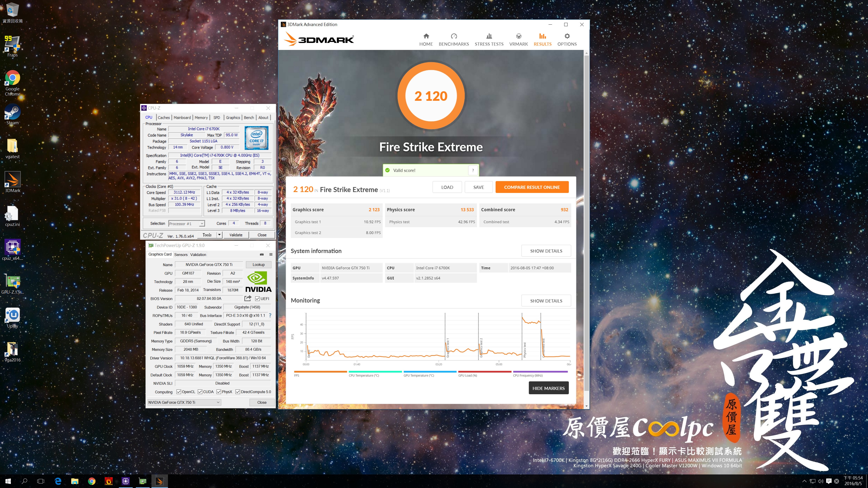The image size is (868, 488).
Task: Switch to the Mainboard tab in CPU-Z
Action: click(x=182, y=117)
